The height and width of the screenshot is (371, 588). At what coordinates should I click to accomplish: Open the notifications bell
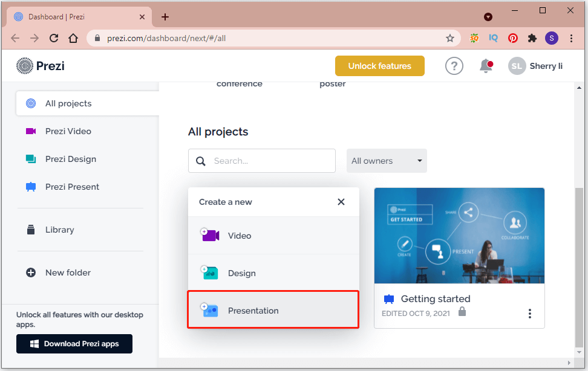pyautogui.click(x=486, y=66)
